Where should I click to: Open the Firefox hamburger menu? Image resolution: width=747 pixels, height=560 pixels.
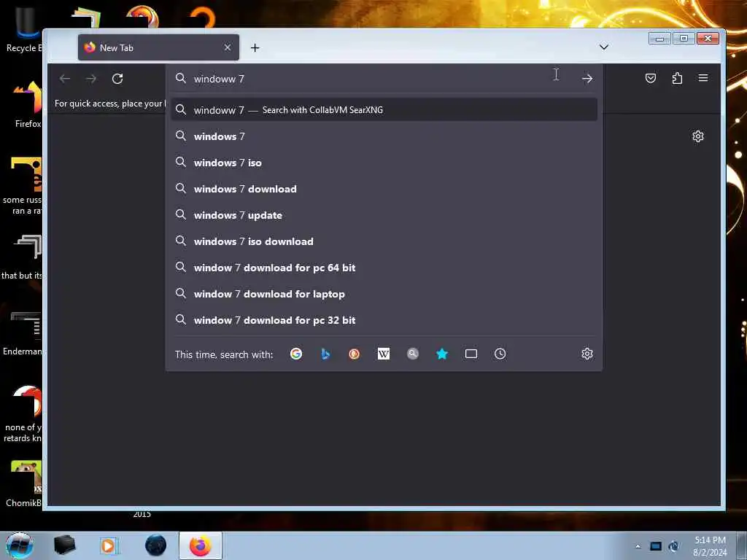click(703, 78)
